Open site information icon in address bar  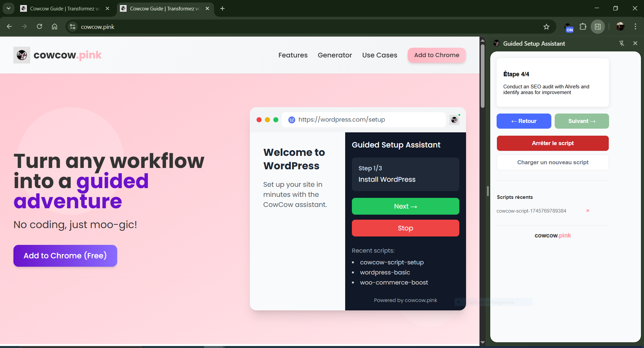click(x=73, y=27)
